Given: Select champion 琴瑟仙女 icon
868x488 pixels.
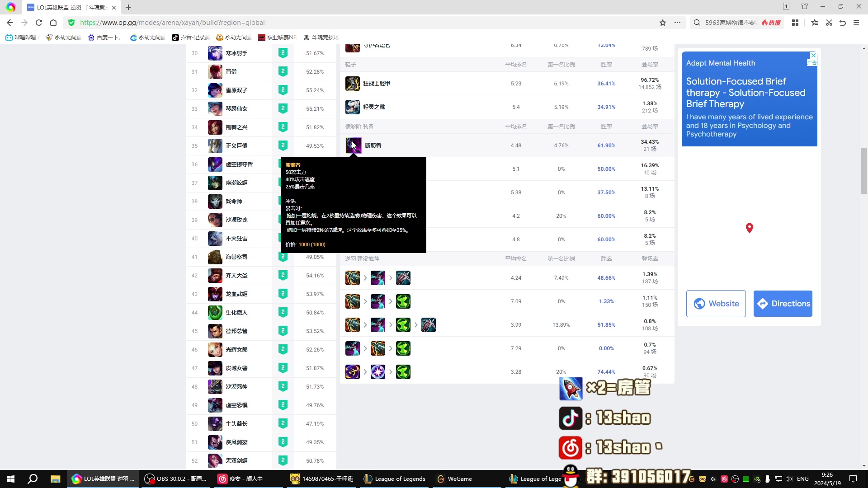Looking at the screenshot, I should [215, 109].
